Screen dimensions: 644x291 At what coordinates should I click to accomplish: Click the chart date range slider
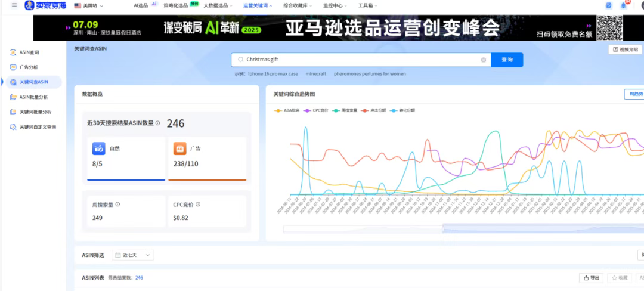point(463,229)
